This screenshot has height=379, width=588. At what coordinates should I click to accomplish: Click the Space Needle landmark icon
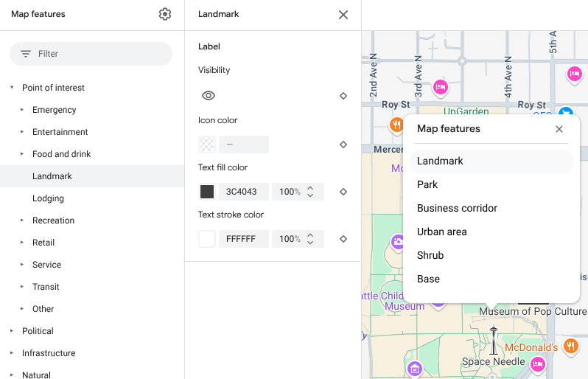494,340
